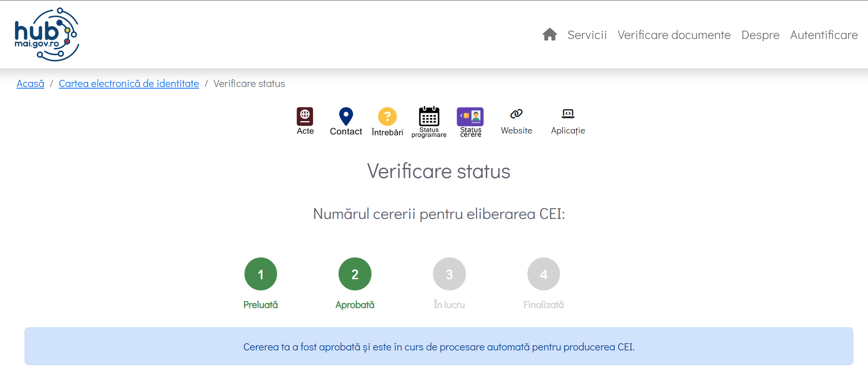Select step 3 În lucru circle

(449, 274)
